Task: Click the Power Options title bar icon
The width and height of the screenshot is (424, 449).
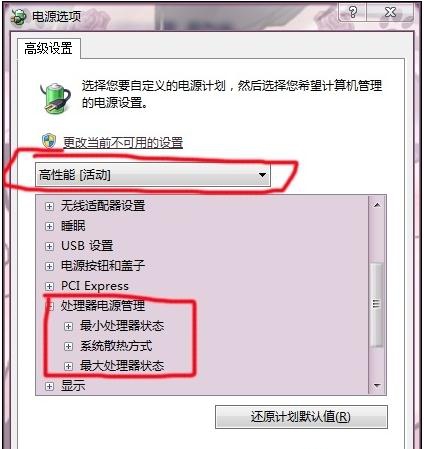Action: tap(18, 17)
